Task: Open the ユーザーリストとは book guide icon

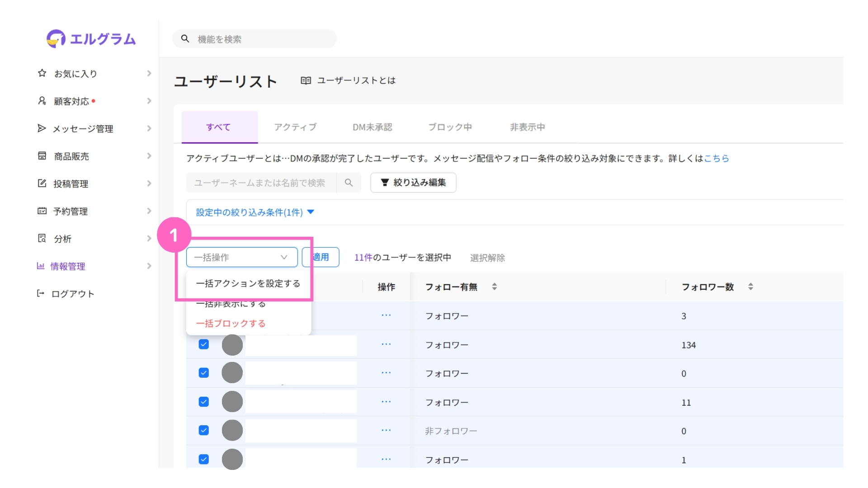Action: pyautogui.click(x=306, y=80)
